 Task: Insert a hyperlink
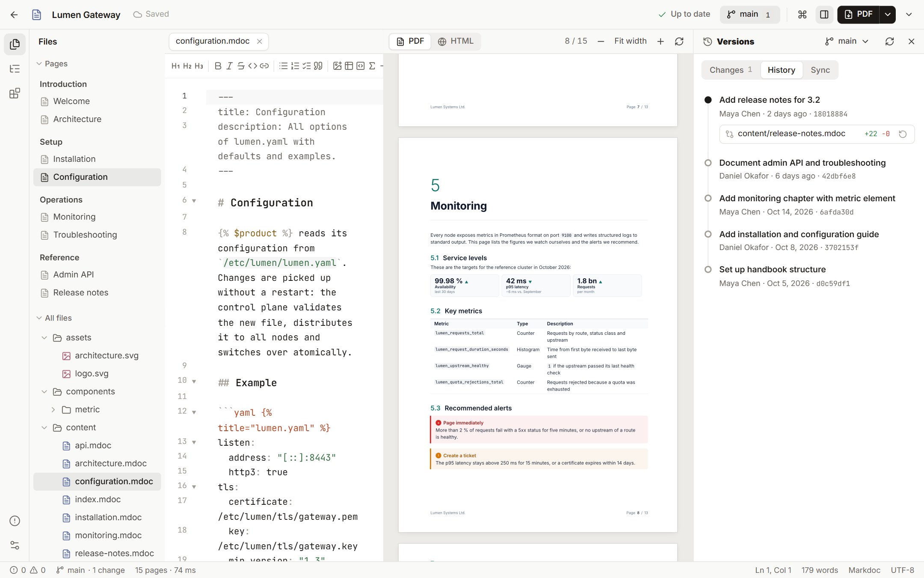coord(264,66)
